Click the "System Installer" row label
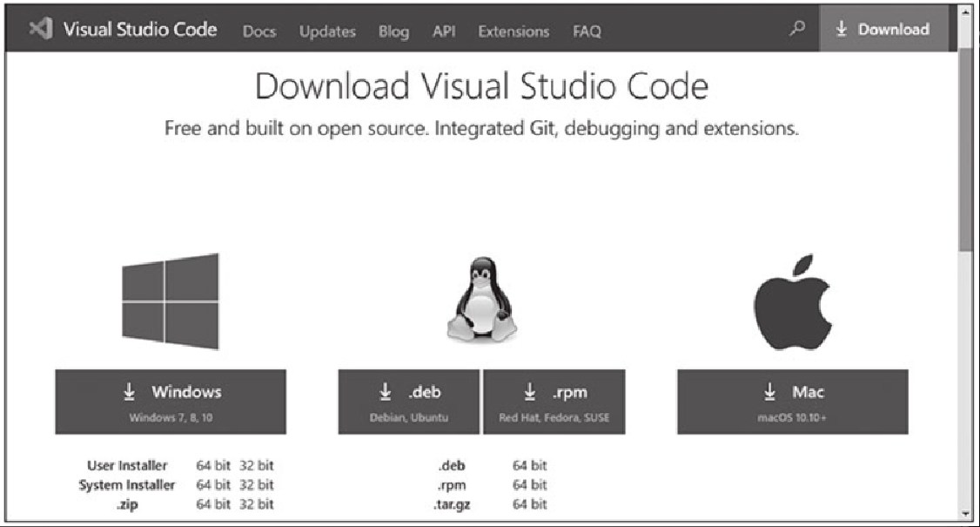 (127, 484)
